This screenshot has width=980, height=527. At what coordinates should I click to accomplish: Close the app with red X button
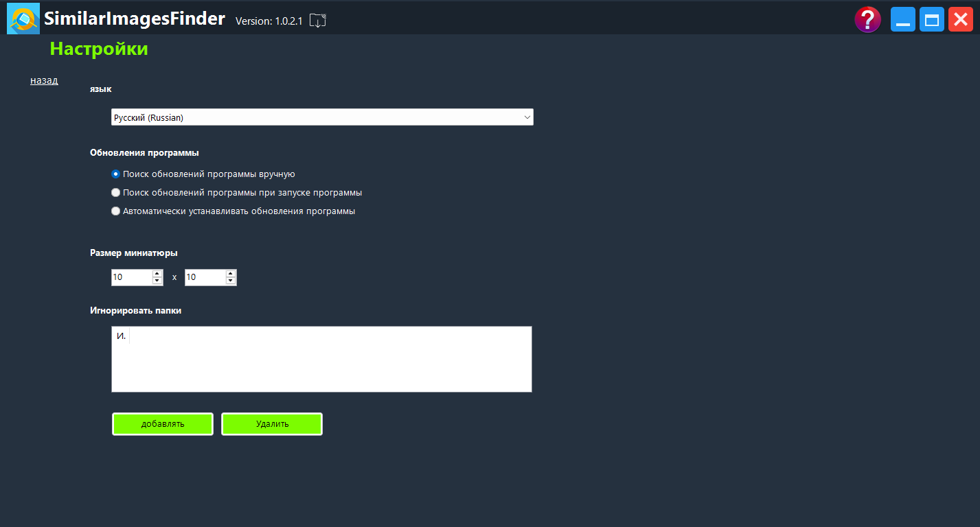tap(961, 19)
